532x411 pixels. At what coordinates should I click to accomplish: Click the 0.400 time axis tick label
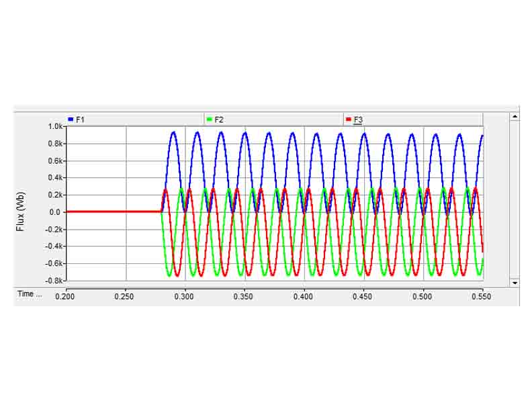click(304, 295)
